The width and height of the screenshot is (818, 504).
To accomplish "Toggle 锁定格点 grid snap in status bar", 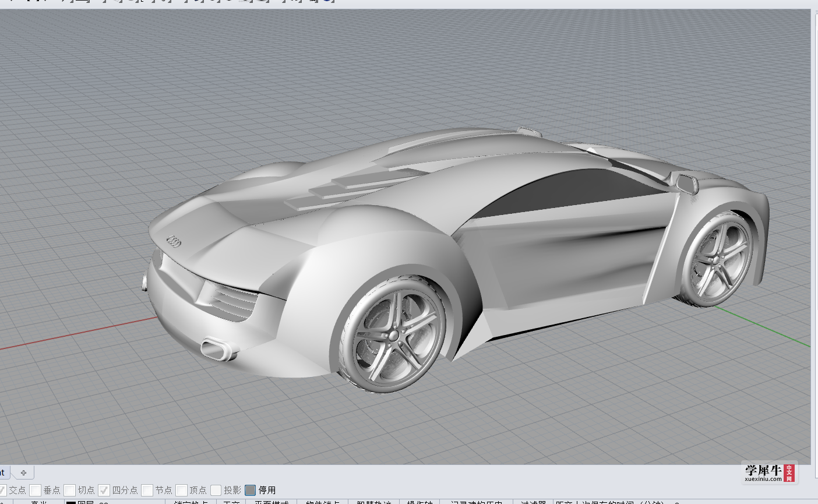I will (191, 502).
